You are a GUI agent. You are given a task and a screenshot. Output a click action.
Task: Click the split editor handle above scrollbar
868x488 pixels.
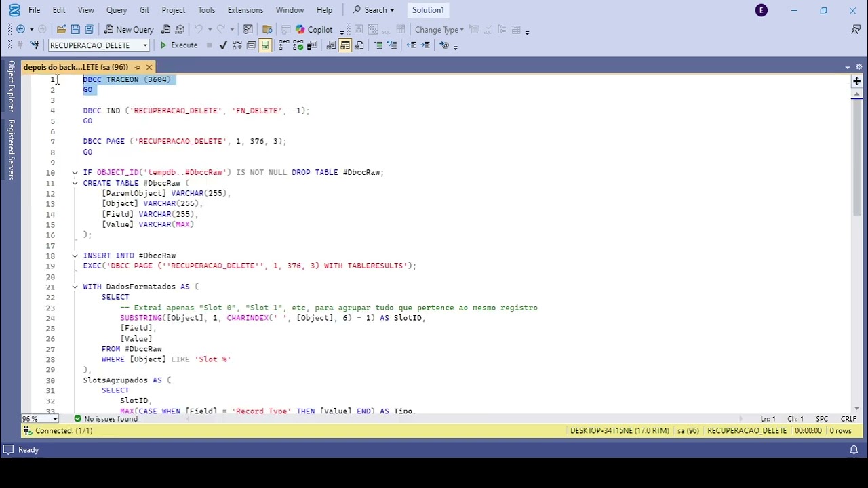[856, 81]
